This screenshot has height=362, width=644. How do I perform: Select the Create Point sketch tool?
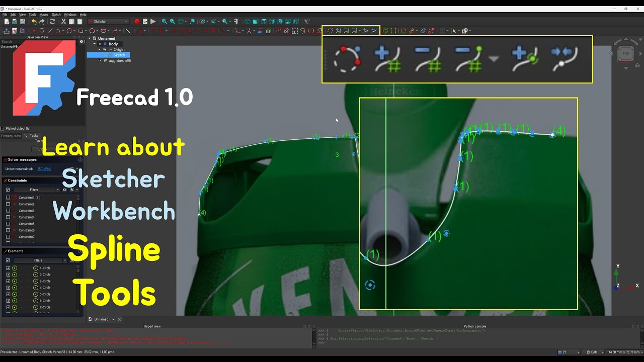coord(34,31)
